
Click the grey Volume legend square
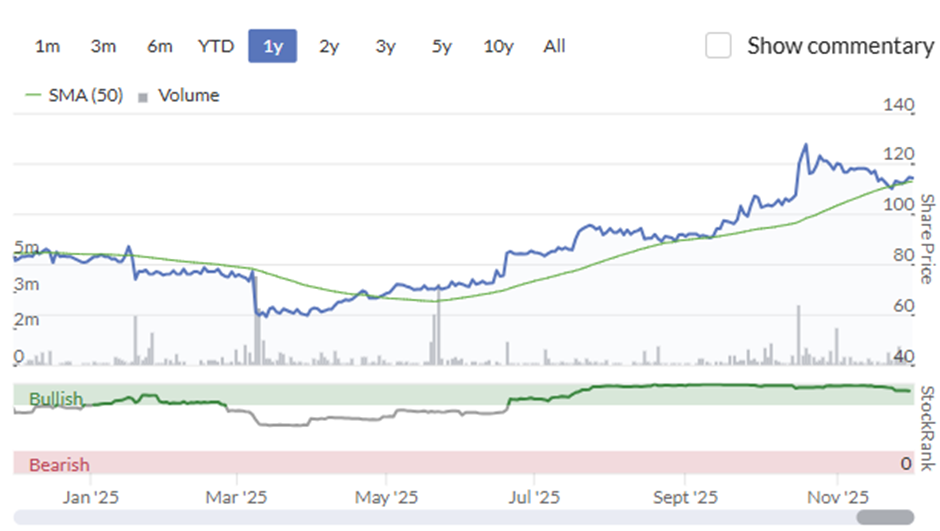[143, 98]
